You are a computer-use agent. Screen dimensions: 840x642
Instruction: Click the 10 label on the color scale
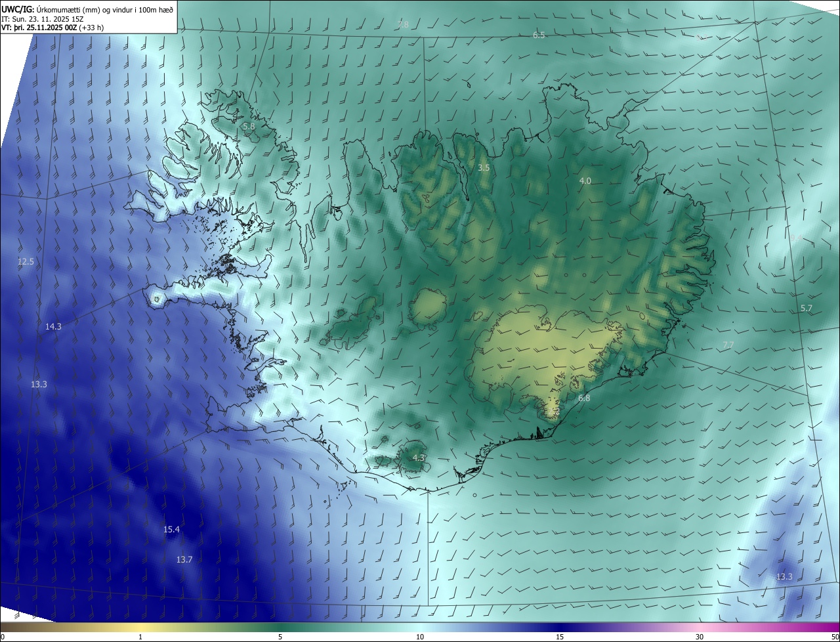coord(420,637)
